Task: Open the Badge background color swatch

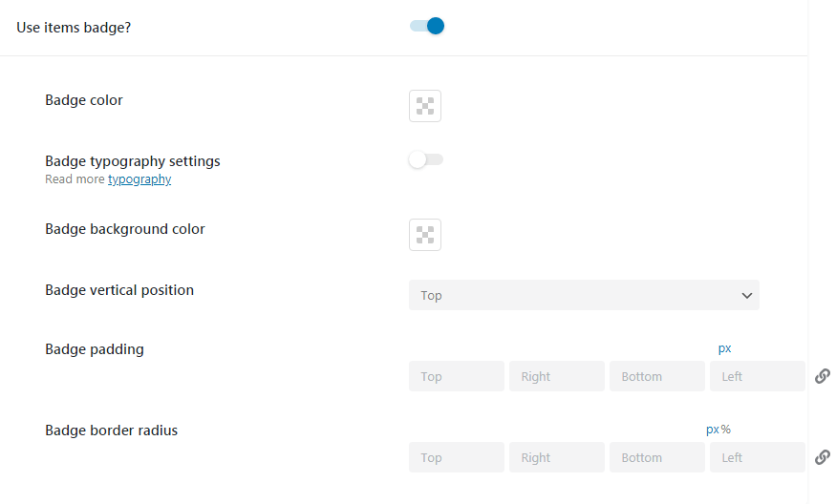Action: click(x=425, y=235)
